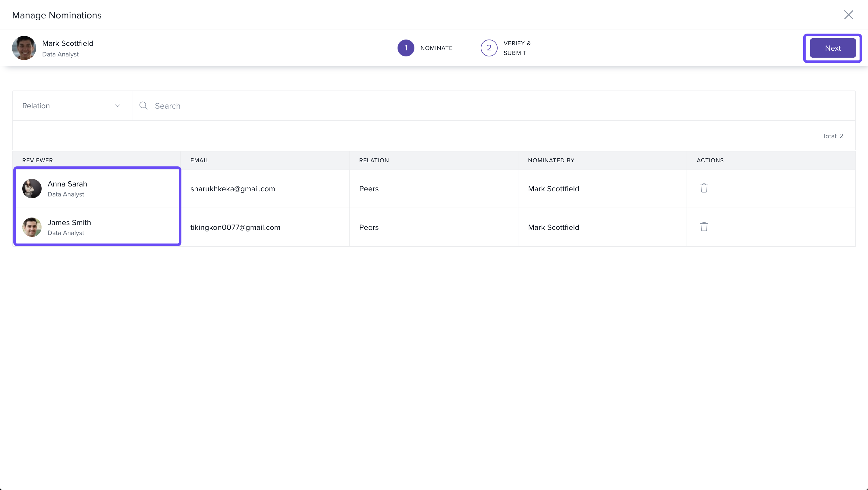Open the Relation filter dropdown
The height and width of the screenshot is (490, 868).
coord(72,106)
